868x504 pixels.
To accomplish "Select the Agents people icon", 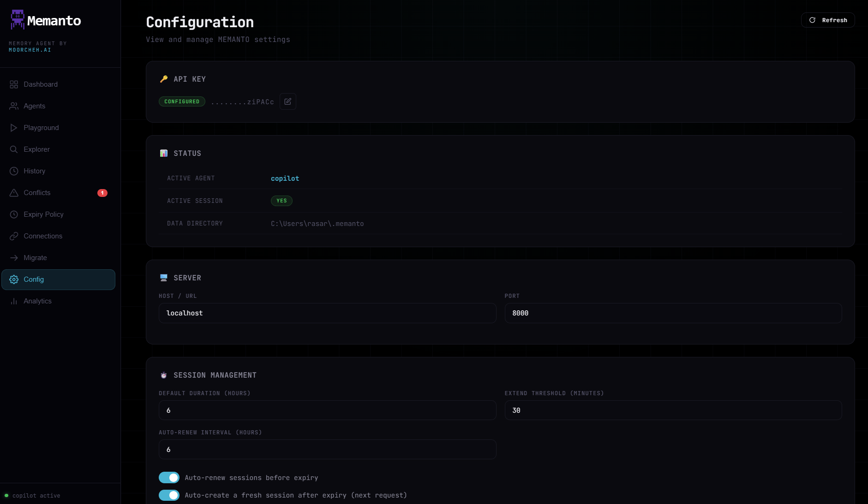I will (14, 106).
